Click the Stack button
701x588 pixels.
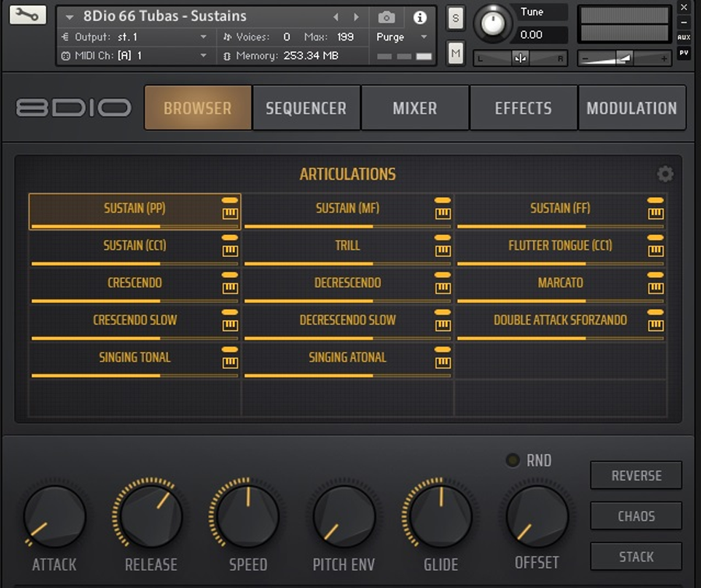636,557
